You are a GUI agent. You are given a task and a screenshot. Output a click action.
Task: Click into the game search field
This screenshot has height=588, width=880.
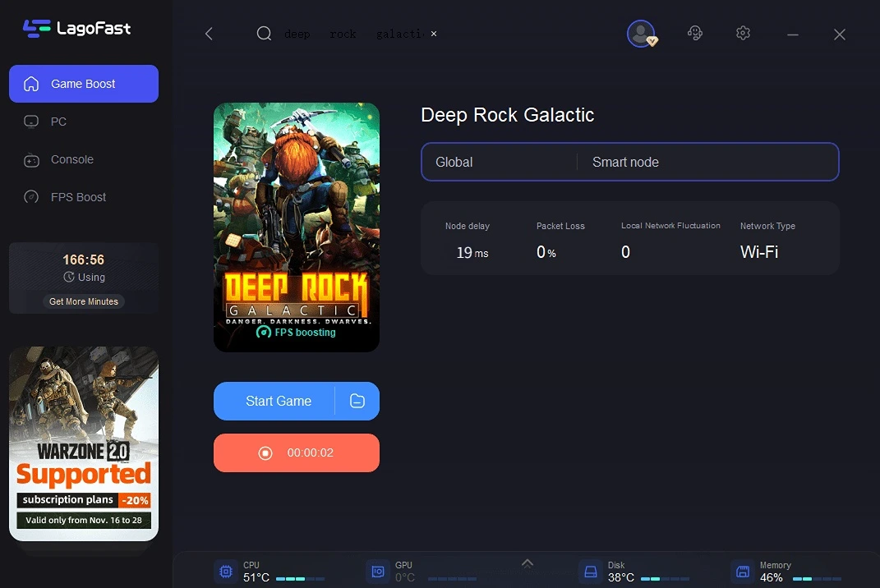coord(353,34)
